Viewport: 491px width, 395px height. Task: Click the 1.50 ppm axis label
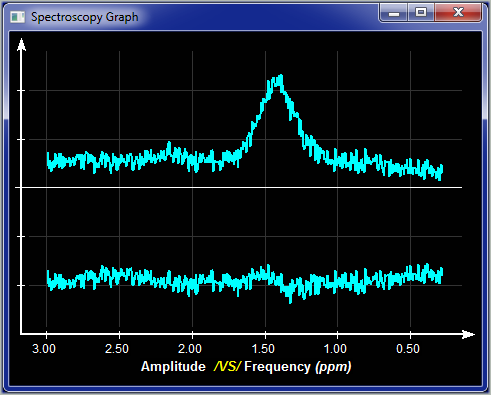263,349
